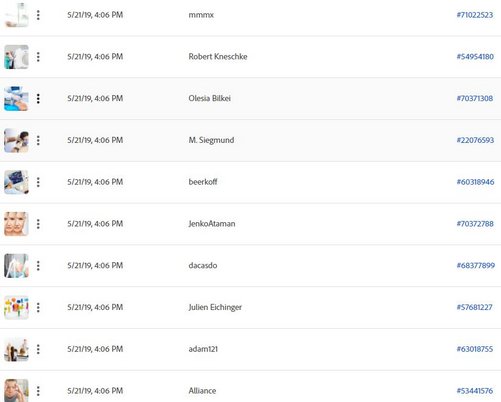The width and height of the screenshot is (501, 402).
Task: Click the Alliance headache man thumbnail
Action: point(16,390)
